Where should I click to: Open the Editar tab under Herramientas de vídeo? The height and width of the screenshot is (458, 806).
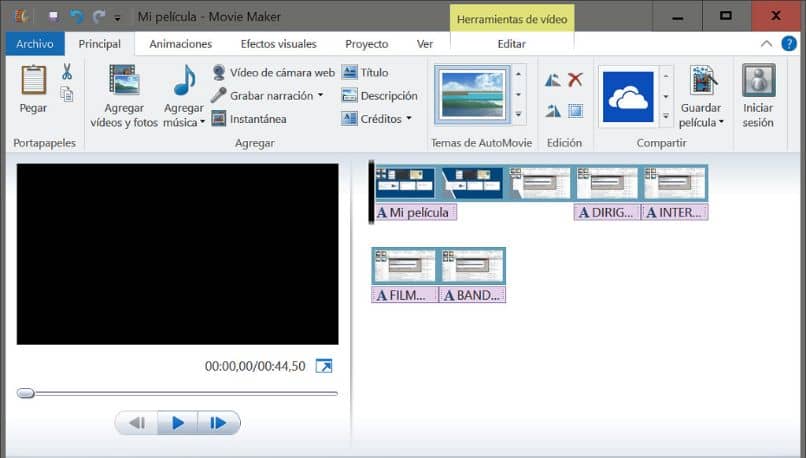tap(511, 44)
